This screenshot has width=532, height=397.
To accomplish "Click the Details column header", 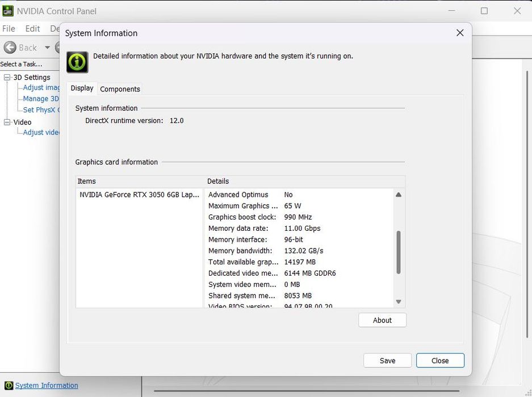I will pos(305,181).
